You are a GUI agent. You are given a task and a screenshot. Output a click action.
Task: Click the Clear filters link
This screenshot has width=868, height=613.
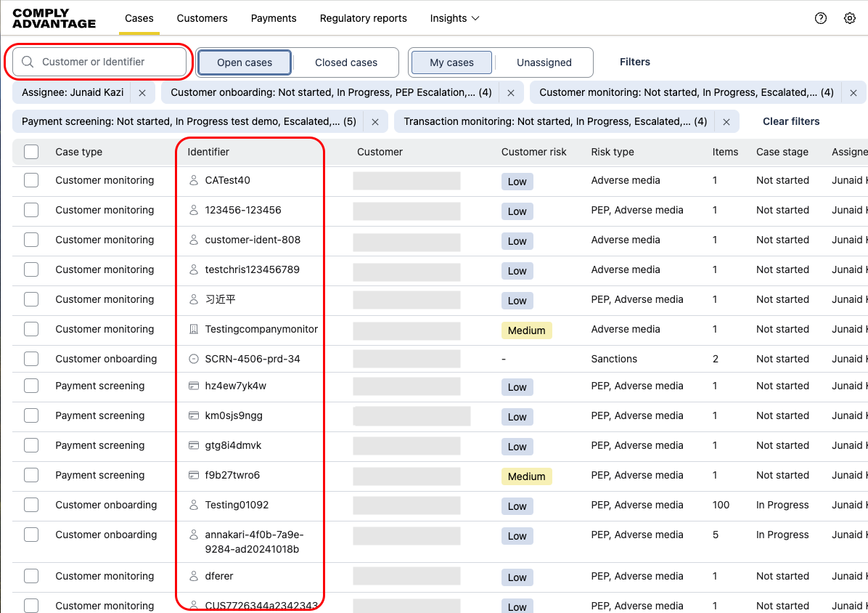pos(791,121)
